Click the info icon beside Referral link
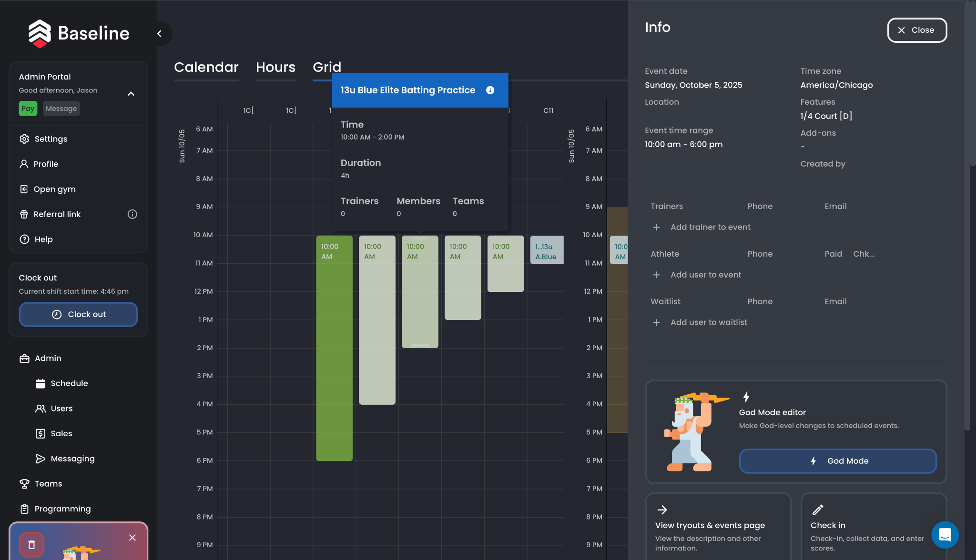This screenshot has height=560, width=976. point(132,214)
